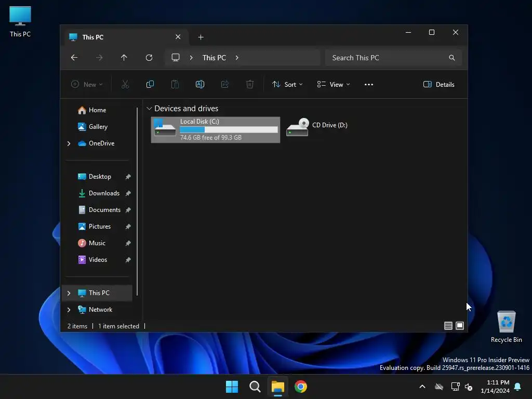Launch Google Chrome from taskbar
This screenshot has width=532, height=399.
click(301, 387)
